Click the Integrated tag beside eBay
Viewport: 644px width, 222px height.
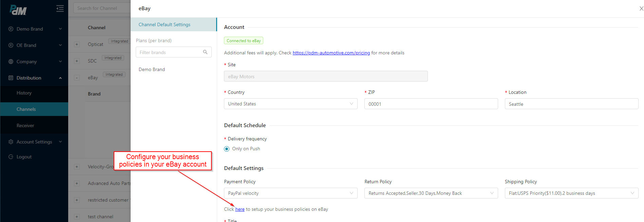[114, 74]
